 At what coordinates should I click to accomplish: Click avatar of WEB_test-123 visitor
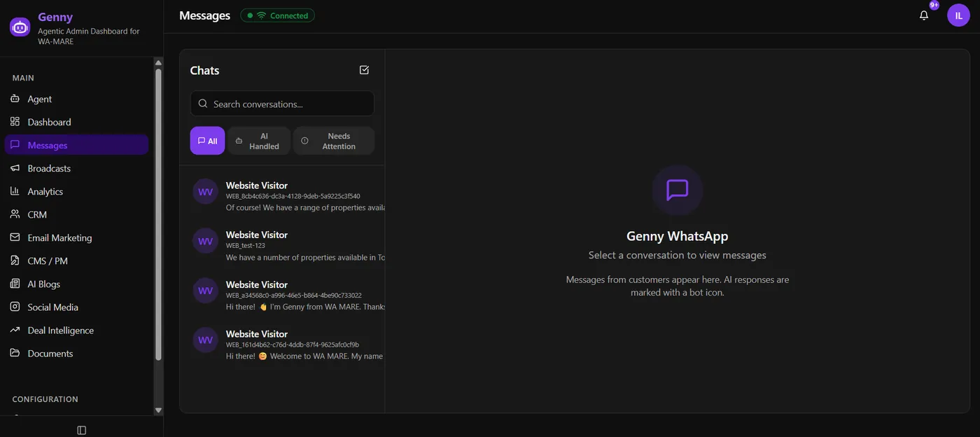click(205, 241)
